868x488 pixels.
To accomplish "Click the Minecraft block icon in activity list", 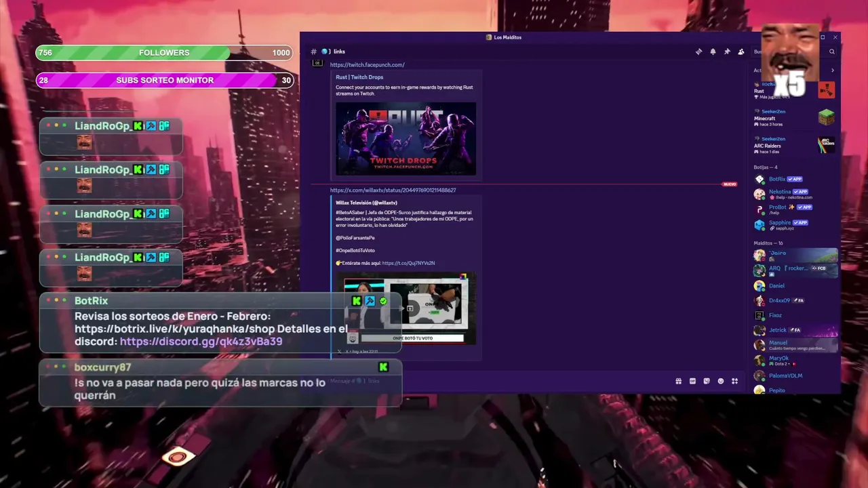I will [827, 117].
